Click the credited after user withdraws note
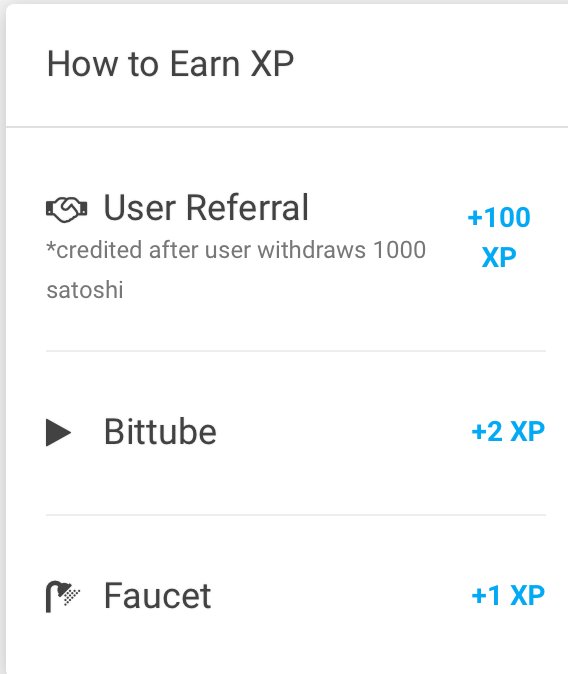This screenshot has height=674, width=568. (236, 270)
